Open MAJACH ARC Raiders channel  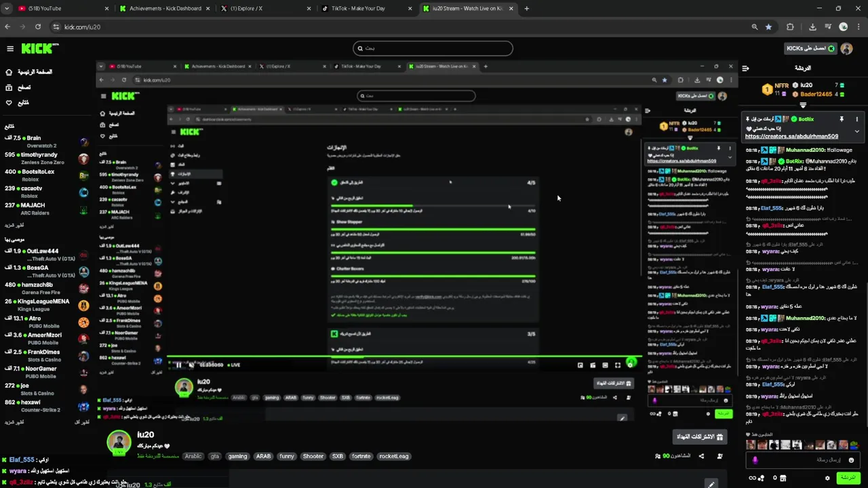coord(46,209)
